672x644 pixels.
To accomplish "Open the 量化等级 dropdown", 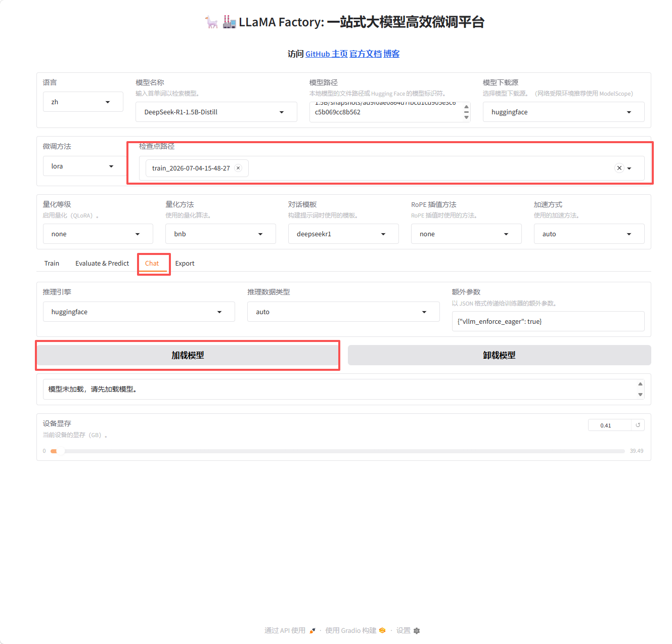I will 98,234.
